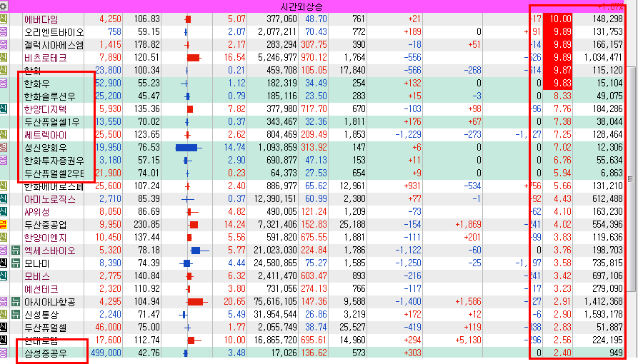The width and height of the screenshot is (638, 364).
Task: Click the candlestick bar for 두산중공업
Action: (194, 225)
